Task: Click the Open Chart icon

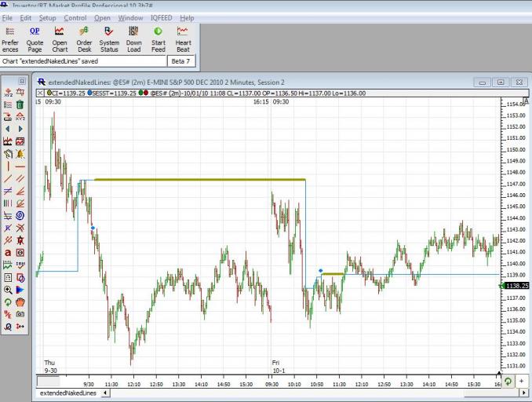Action: pos(60,39)
